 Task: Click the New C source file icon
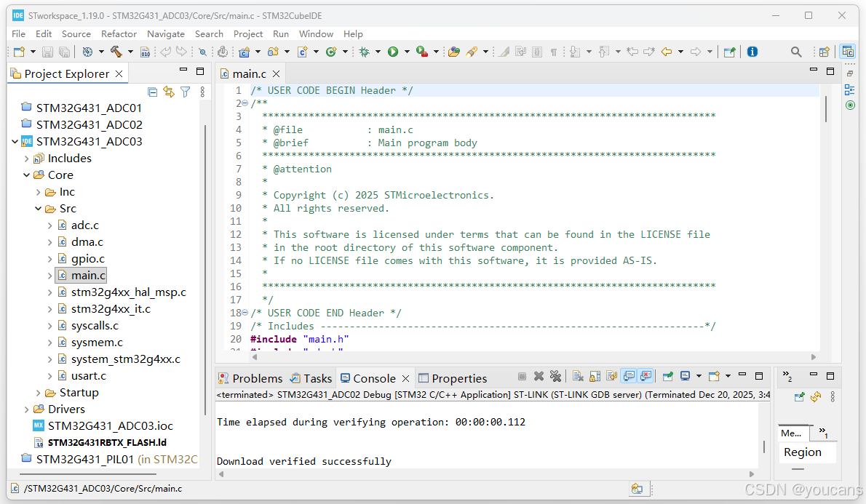click(x=302, y=52)
